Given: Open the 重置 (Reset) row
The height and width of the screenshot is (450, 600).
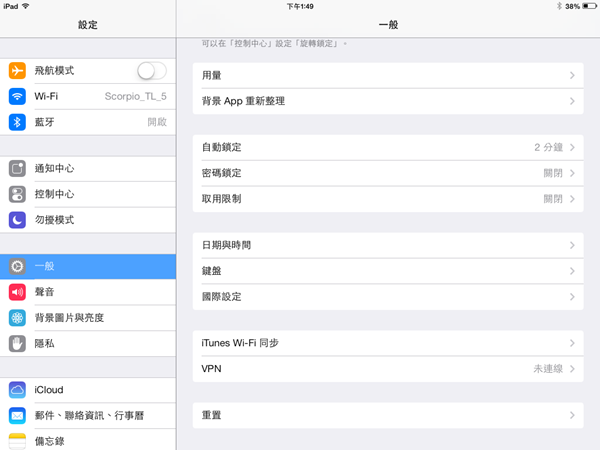Looking at the screenshot, I should (x=388, y=415).
